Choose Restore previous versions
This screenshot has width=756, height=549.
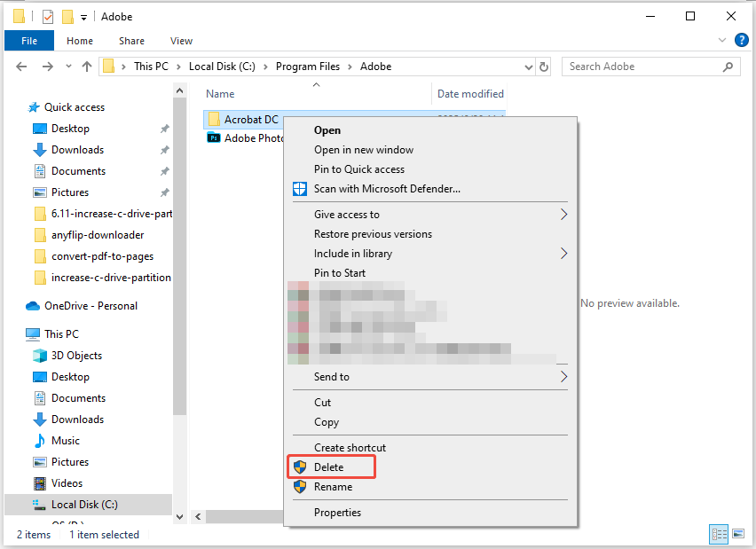tap(373, 234)
